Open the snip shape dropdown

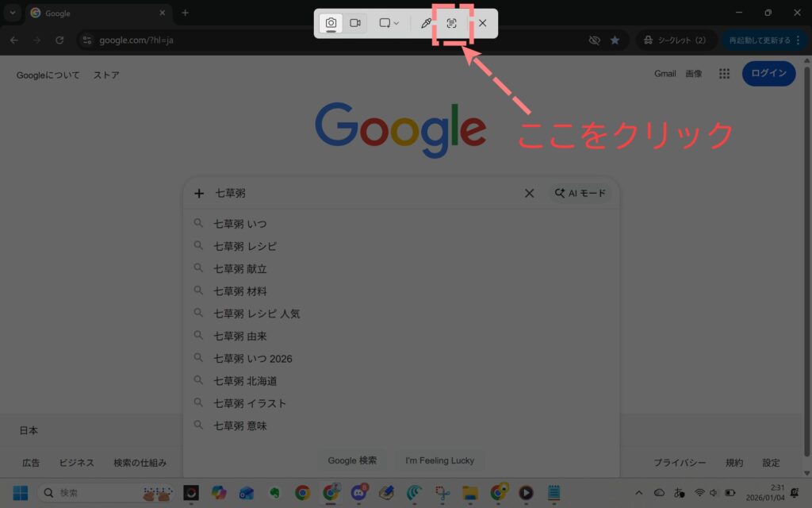388,23
